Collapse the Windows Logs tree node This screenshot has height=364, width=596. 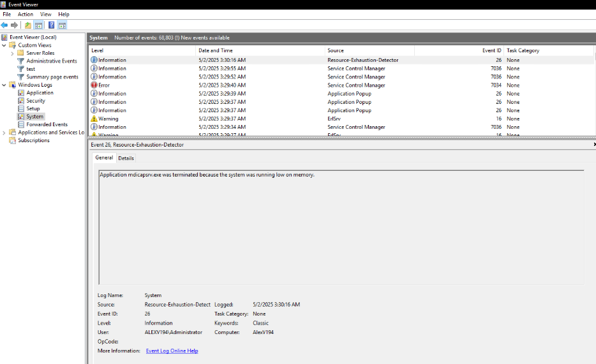(x=4, y=85)
